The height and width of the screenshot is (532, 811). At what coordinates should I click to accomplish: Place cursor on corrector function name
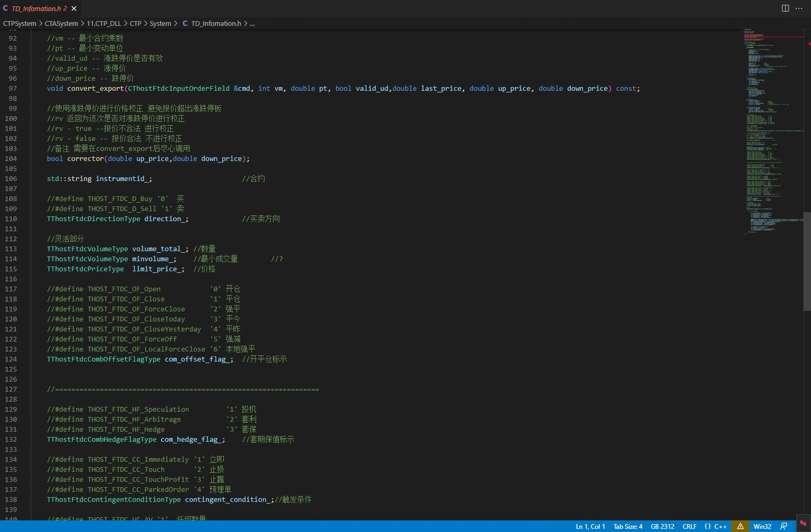[86, 158]
